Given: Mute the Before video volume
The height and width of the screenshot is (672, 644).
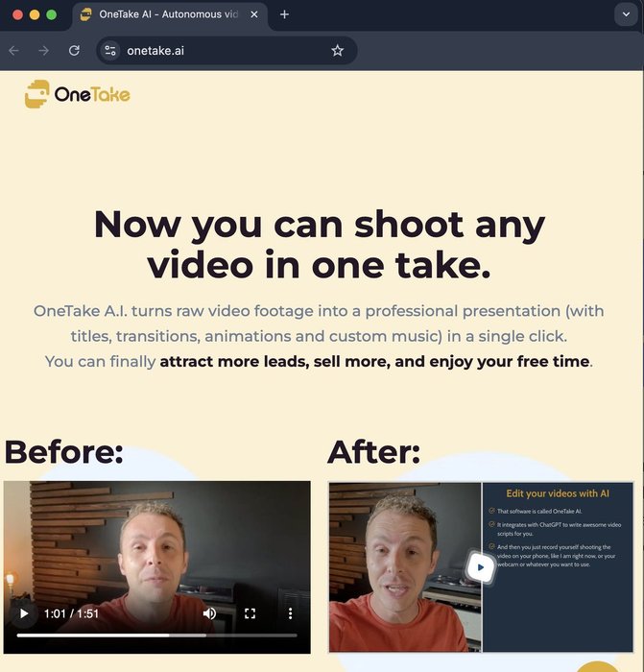Looking at the screenshot, I should pos(209,613).
